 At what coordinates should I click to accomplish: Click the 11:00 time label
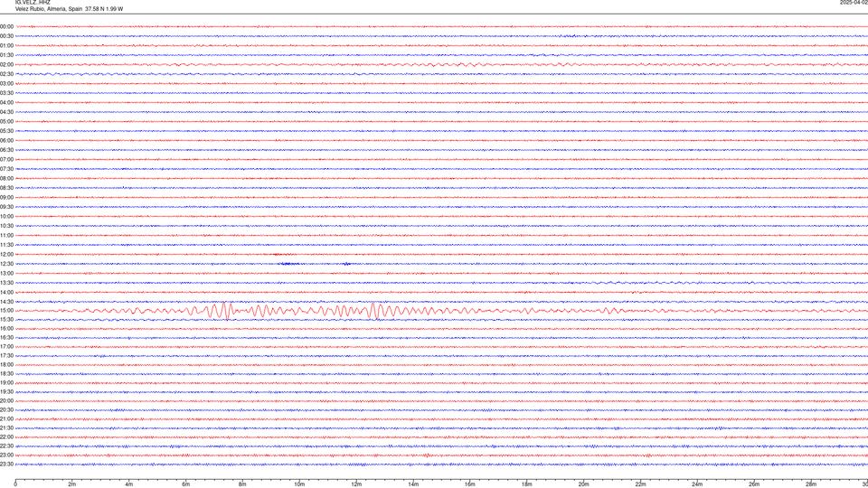coord(6,235)
